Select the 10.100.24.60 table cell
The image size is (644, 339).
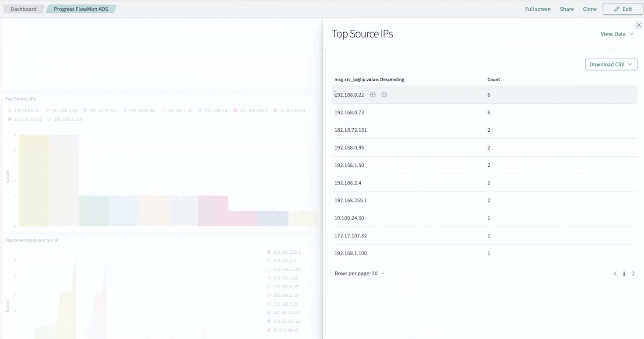349,218
